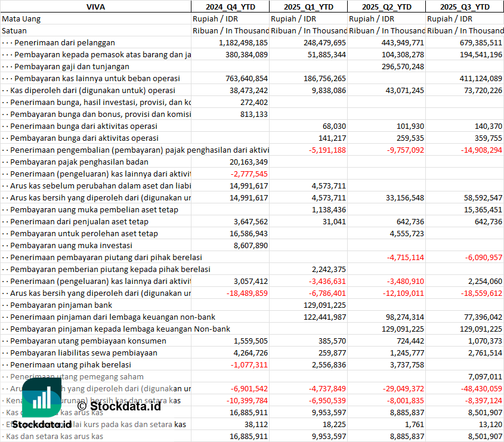Select the 2025_Q3_YTD column header

[x=465, y=7]
